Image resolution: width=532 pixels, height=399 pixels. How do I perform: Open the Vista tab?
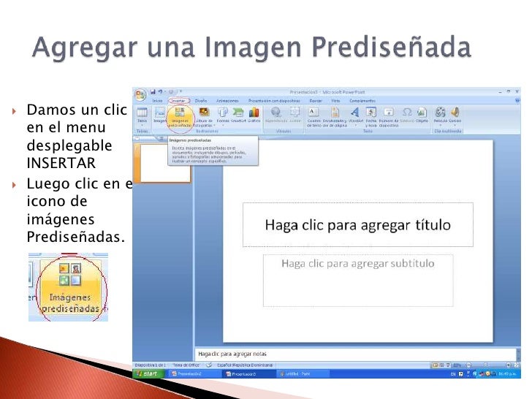point(335,101)
